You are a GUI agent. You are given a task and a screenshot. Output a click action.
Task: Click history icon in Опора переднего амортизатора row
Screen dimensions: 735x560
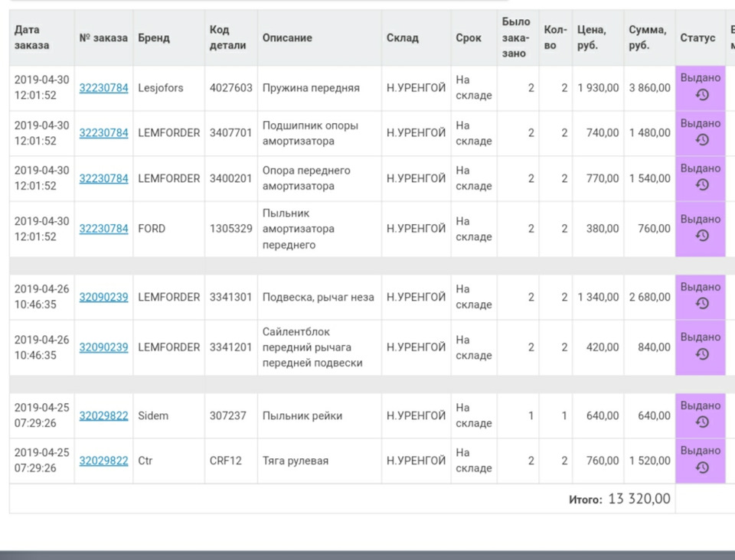tap(701, 185)
